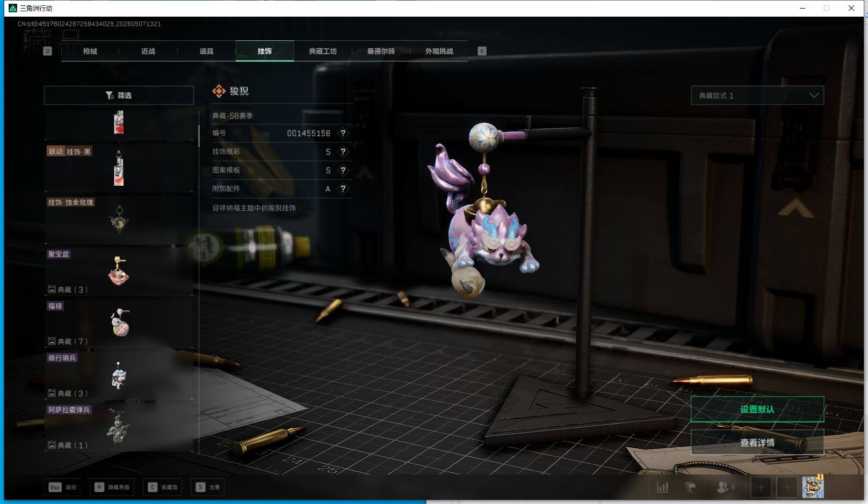
Task: Click the help icon for 附加配件
Action: 343,189
